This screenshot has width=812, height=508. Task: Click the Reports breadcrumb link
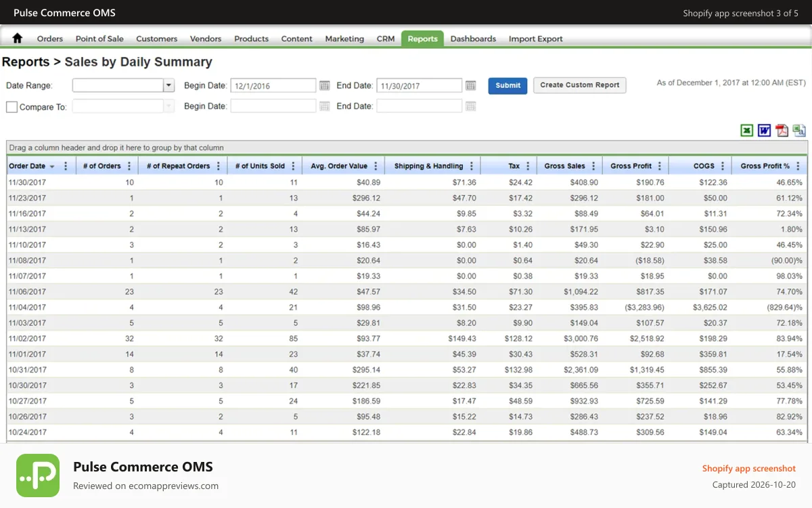(x=26, y=62)
